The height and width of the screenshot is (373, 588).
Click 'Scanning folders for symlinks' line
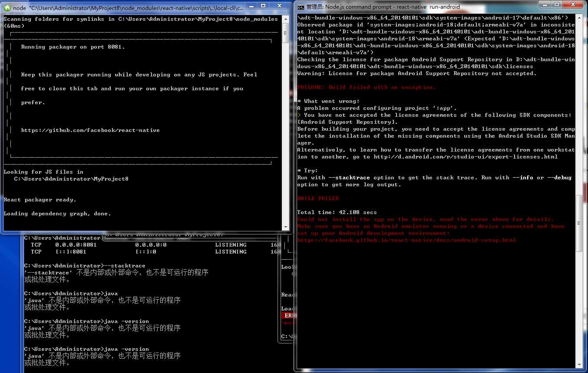[140, 19]
